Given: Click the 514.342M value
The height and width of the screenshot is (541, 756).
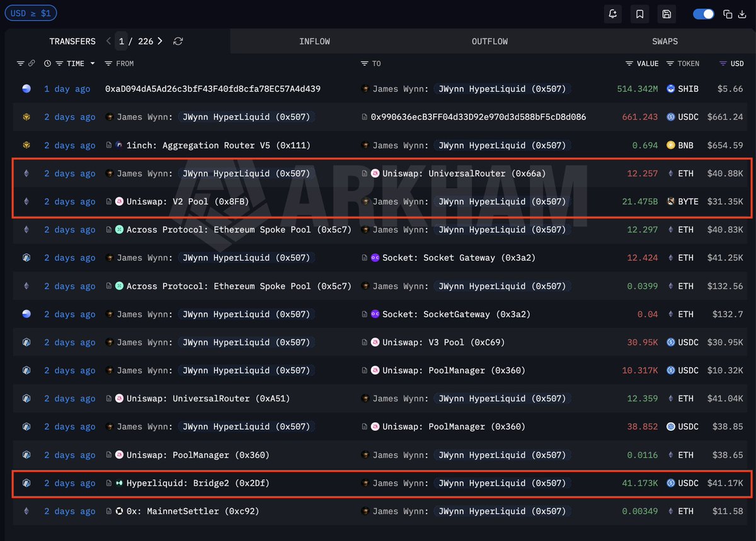Looking at the screenshot, I should (638, 89).
